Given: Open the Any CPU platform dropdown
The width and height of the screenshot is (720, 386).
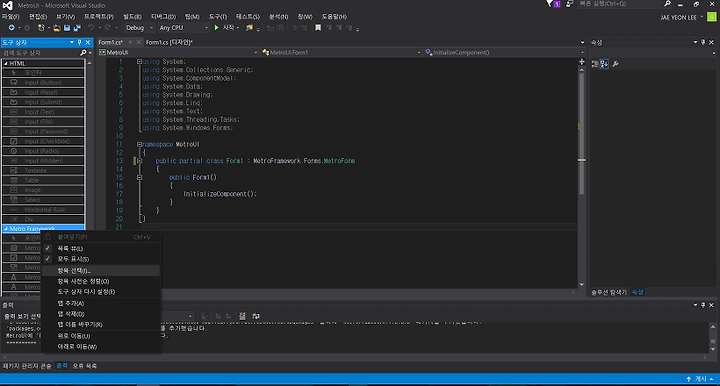Looking at the screenshot, I should (x=184, y=28).
